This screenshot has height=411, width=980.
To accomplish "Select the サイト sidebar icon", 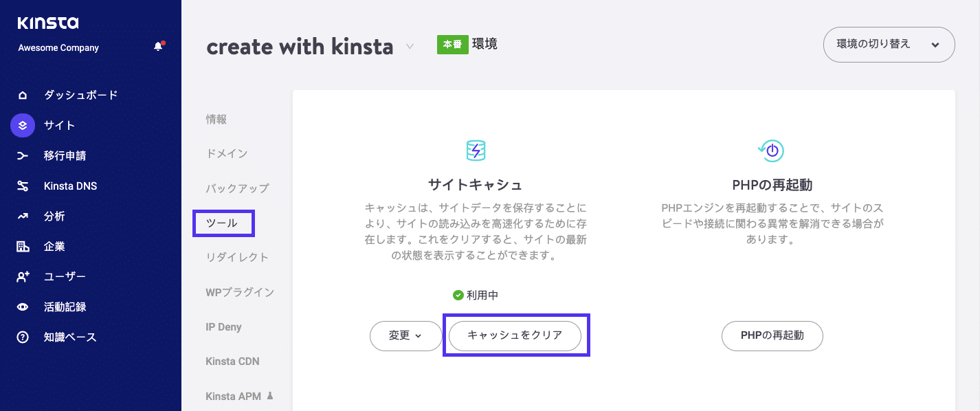I will coord(23,125).
